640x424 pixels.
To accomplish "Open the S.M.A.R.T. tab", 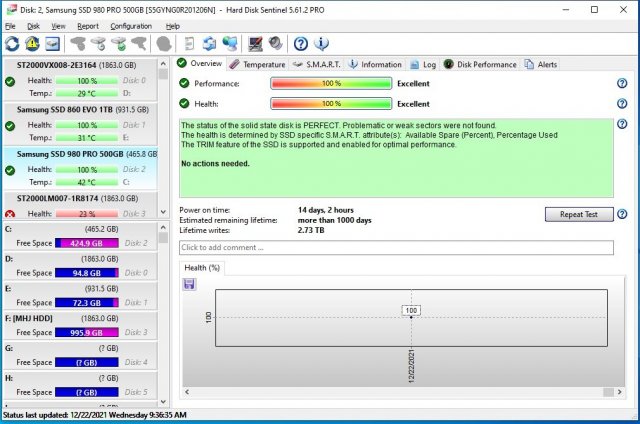I will pyautogui.click(x=316, y=64).
